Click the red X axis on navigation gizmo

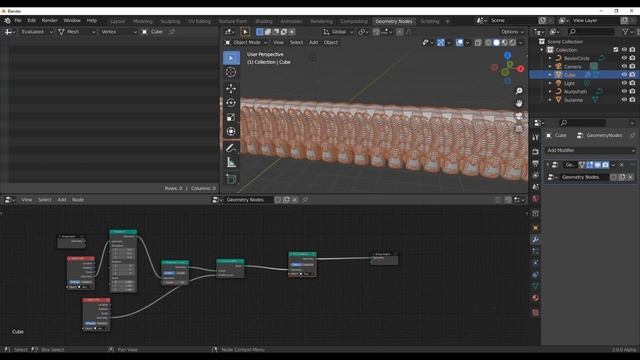[x=520, y=69]
